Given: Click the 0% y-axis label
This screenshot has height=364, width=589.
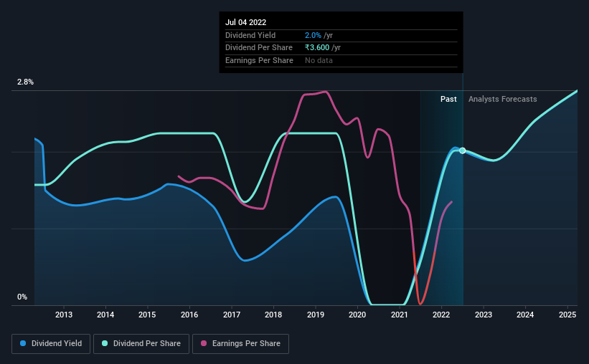Looking at the screenshot, I should (22, 297).
